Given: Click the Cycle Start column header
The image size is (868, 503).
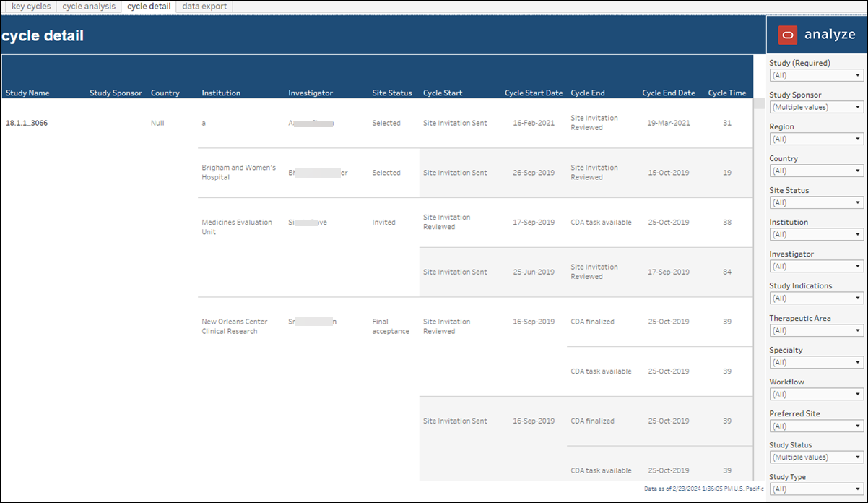Looking at the screenshot, I should [x=443, y=93].
